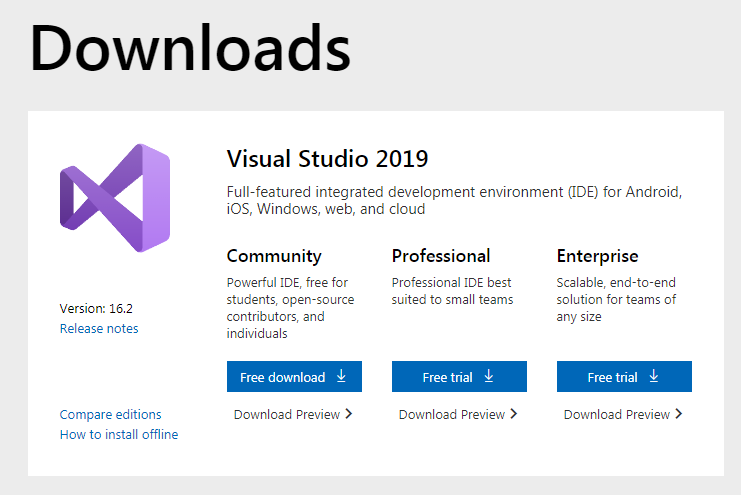Open the Release notes link
Image resolution: width=741 pixels, height=495 pixels.
[99, 329]
